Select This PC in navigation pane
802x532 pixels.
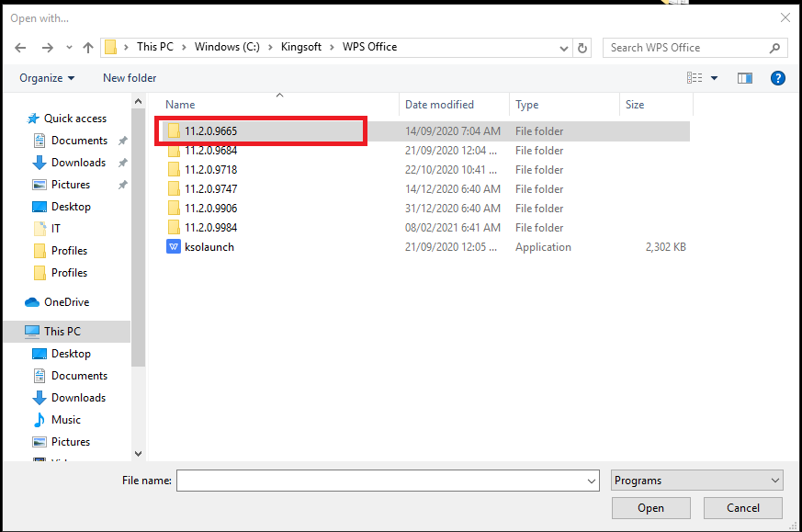click(x=67, y=332)
